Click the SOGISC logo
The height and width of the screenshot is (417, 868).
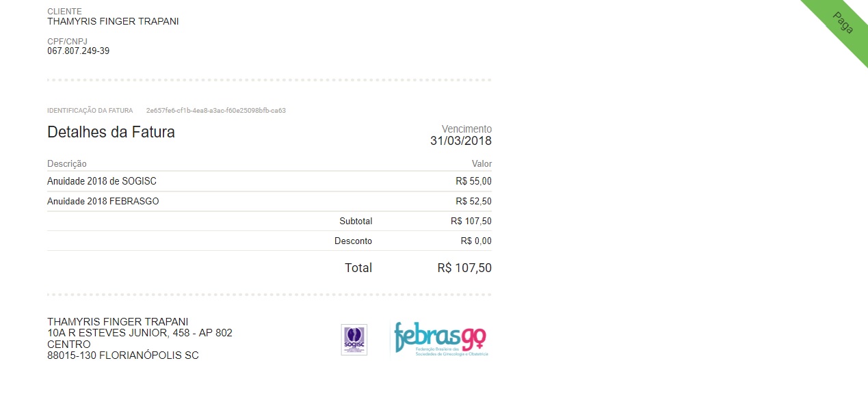tap(354, 339)
